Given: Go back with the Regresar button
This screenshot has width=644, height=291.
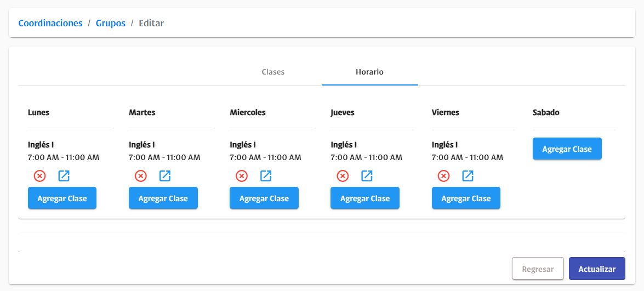Looking at the screenshot, I should (x=538, y=269).
